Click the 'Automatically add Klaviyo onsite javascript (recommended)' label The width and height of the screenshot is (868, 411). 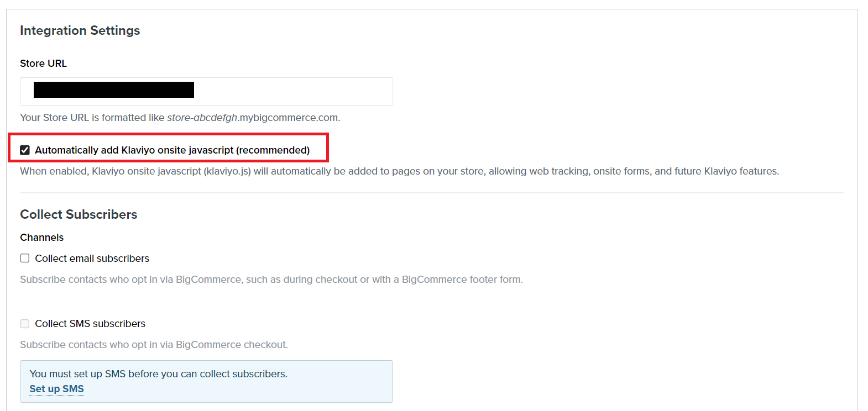point(172,150)
